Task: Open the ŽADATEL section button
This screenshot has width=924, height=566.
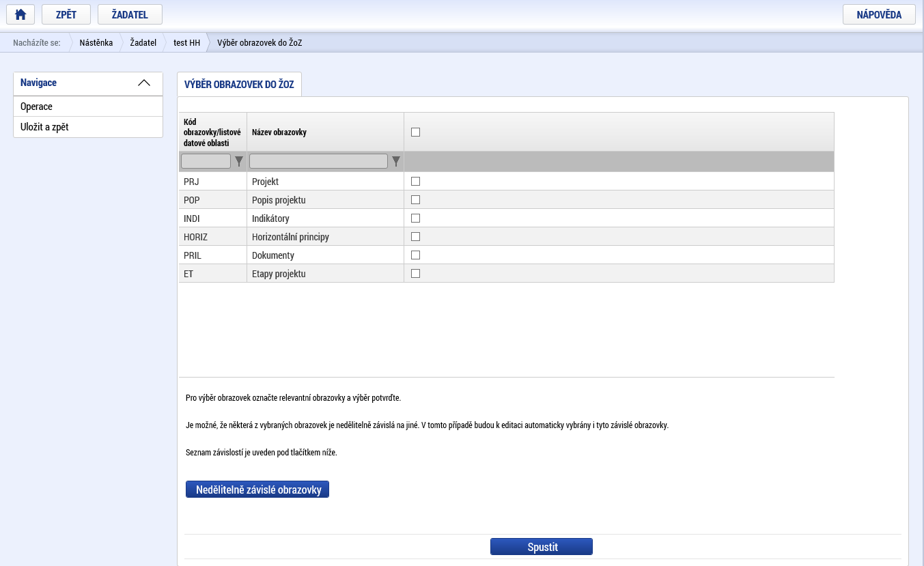Action: click(x=130, y=14)
